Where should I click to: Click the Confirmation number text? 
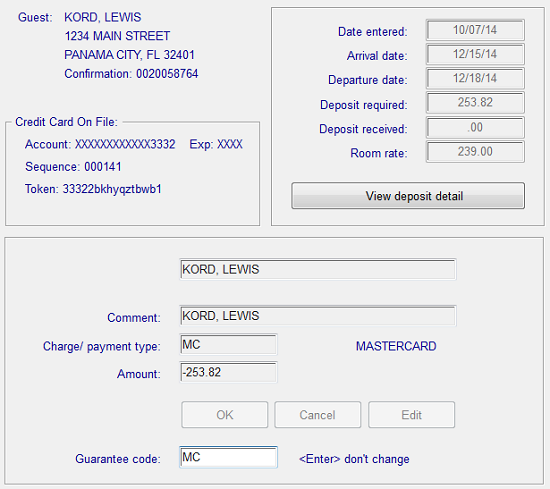click(x=167, y=74)
